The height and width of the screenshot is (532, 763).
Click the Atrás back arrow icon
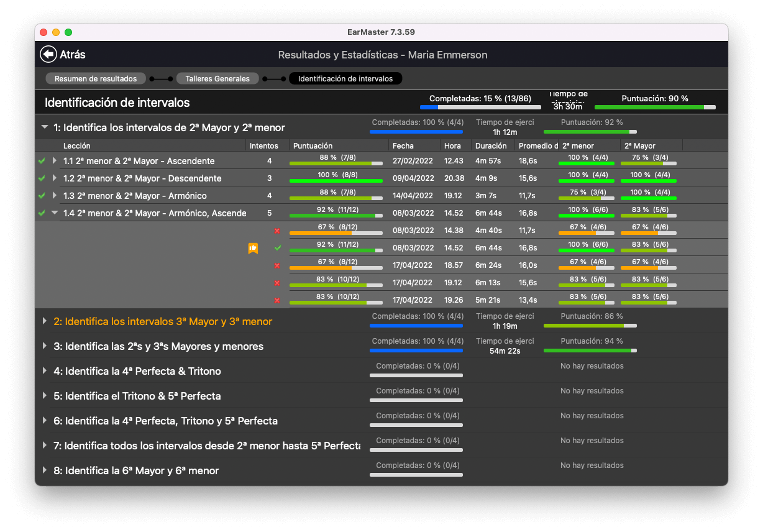48,55
